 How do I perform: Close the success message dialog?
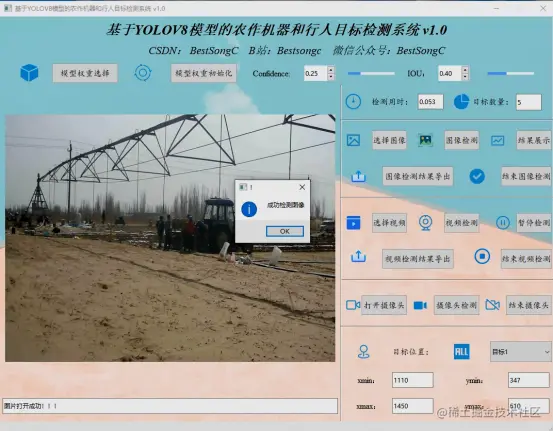coord(302,187)
